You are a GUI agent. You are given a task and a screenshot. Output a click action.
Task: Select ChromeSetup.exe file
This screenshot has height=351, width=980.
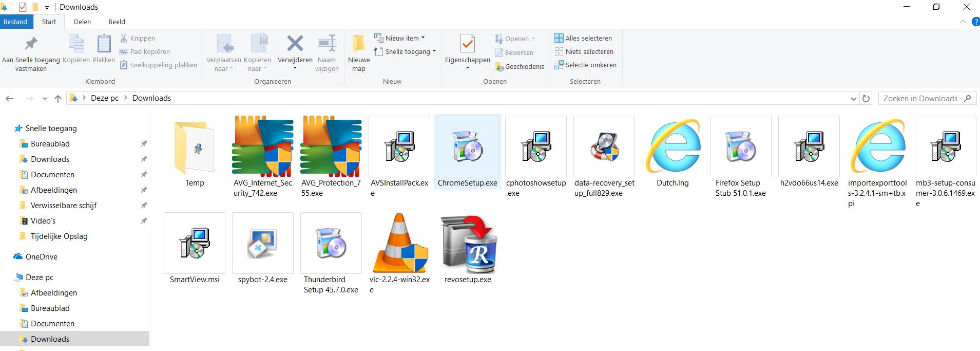(x=468, y=152)
